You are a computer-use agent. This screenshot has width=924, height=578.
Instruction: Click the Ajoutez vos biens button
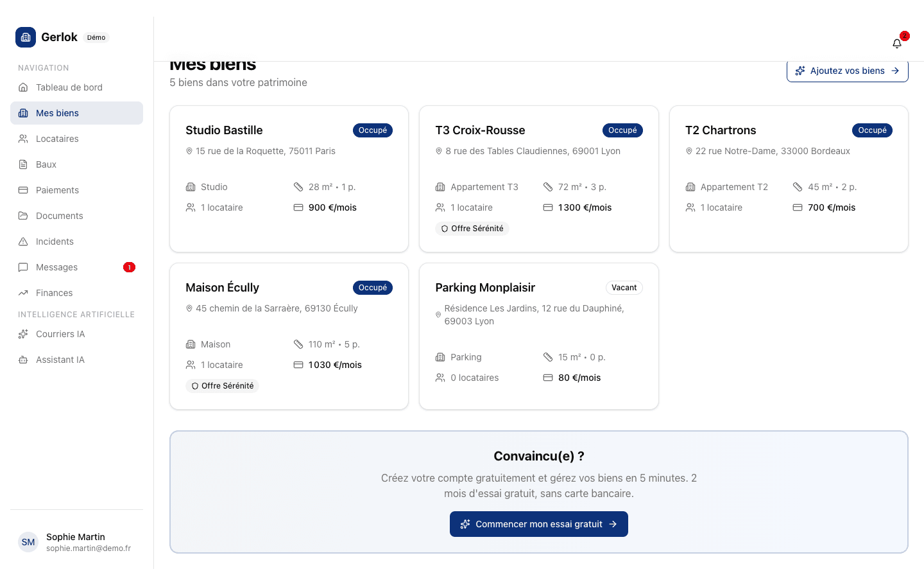(847, 71)
